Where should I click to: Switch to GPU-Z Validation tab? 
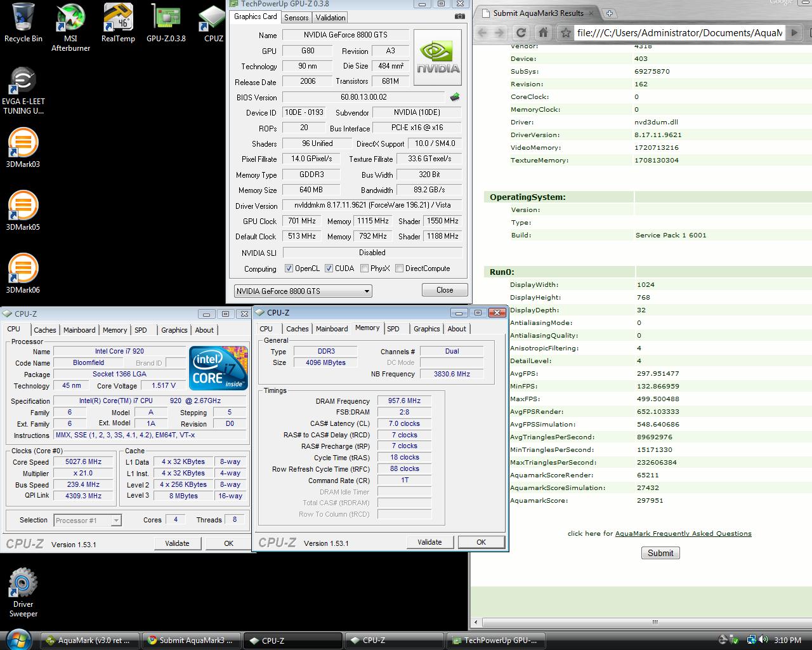(331, 17)
